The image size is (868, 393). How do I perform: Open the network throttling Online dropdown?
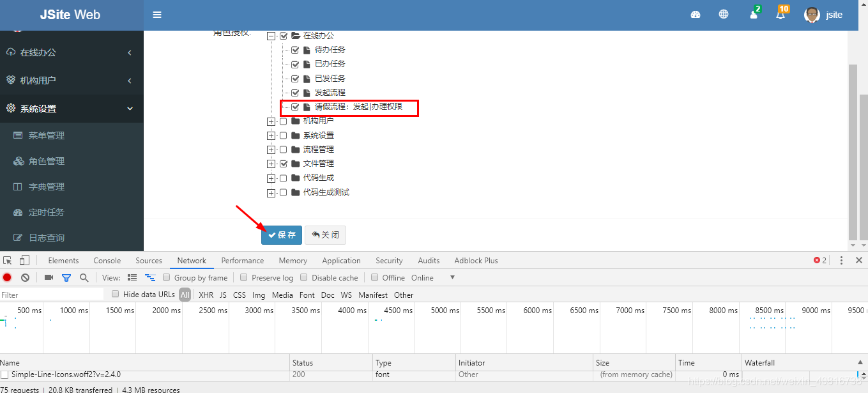(x=433, y=277)
